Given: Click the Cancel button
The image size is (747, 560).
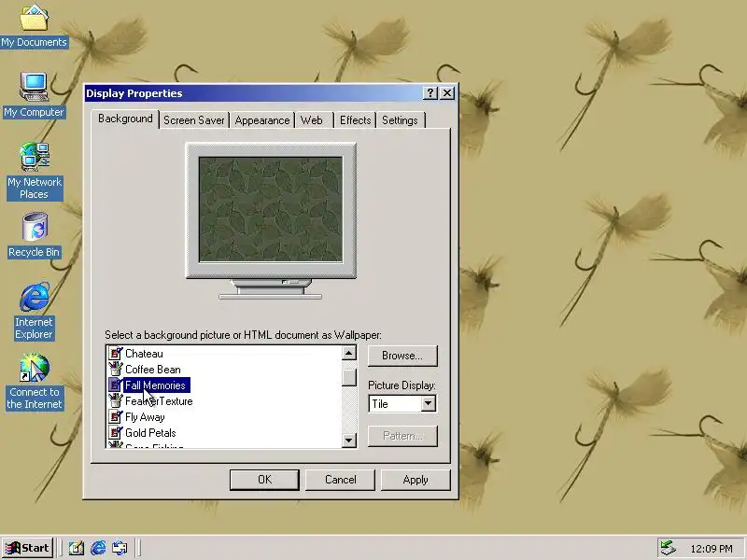Looking at the screenshot, I should pos(340,480).
